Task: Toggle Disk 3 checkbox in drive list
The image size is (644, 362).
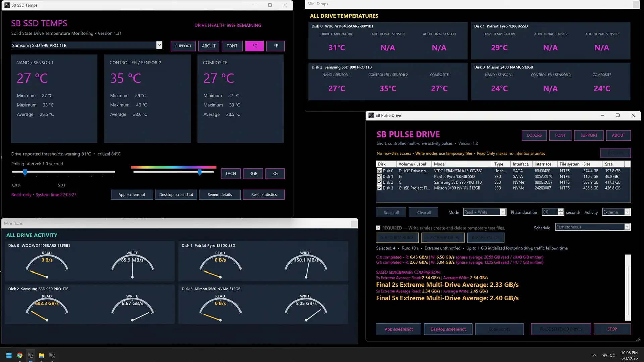Action: [379, 188]
